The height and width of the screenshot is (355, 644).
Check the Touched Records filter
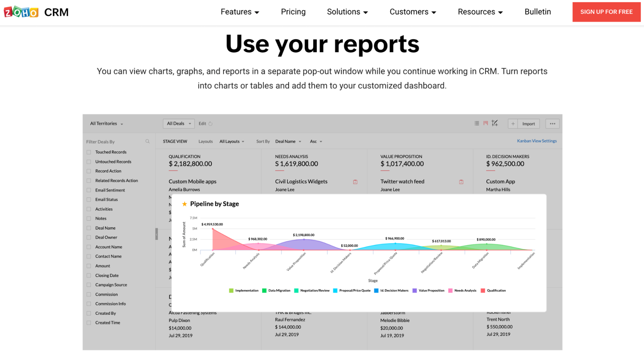click(89, 152)
